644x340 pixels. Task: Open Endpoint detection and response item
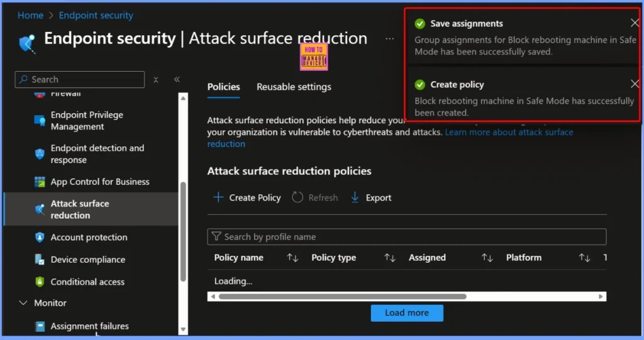[97, 154]
